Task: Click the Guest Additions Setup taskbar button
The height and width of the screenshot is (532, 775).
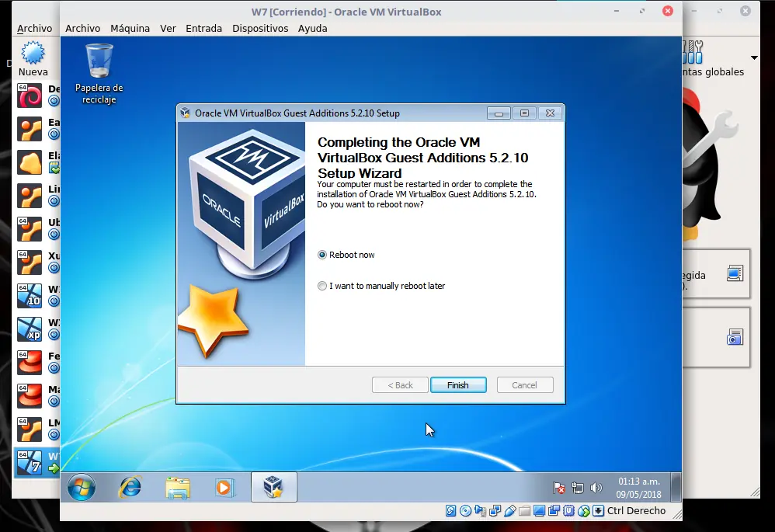Action: pyautogui.click(x=273, y=487)
